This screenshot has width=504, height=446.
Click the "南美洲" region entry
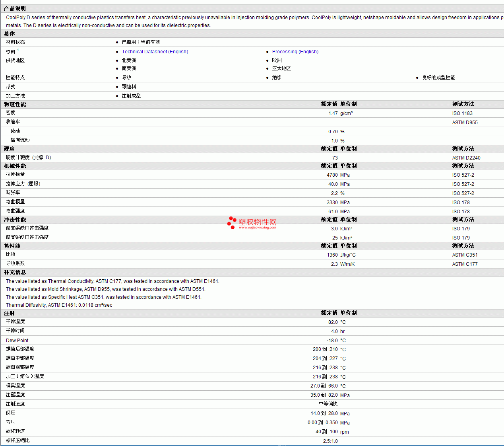(129, 68)
